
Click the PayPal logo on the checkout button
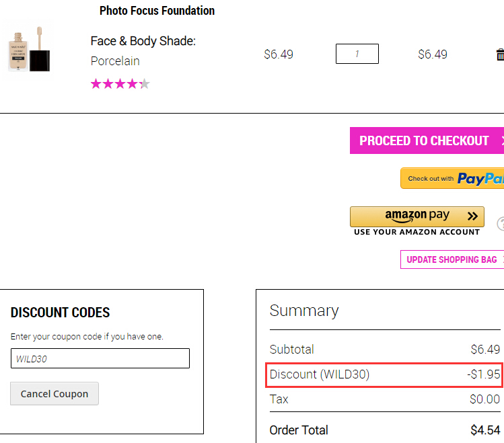(x=480, y=179)
